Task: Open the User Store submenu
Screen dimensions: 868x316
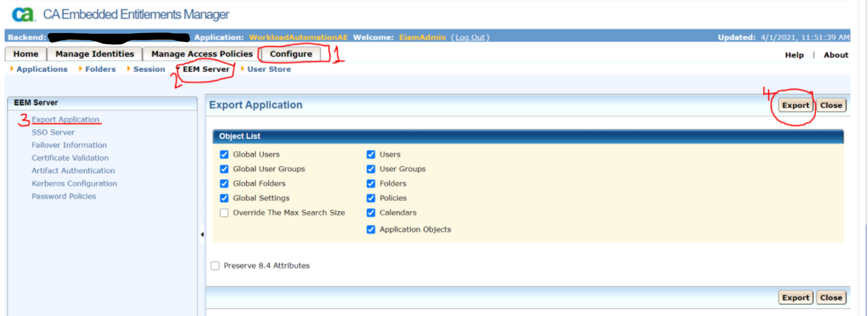Action: (x=269, y=69)
